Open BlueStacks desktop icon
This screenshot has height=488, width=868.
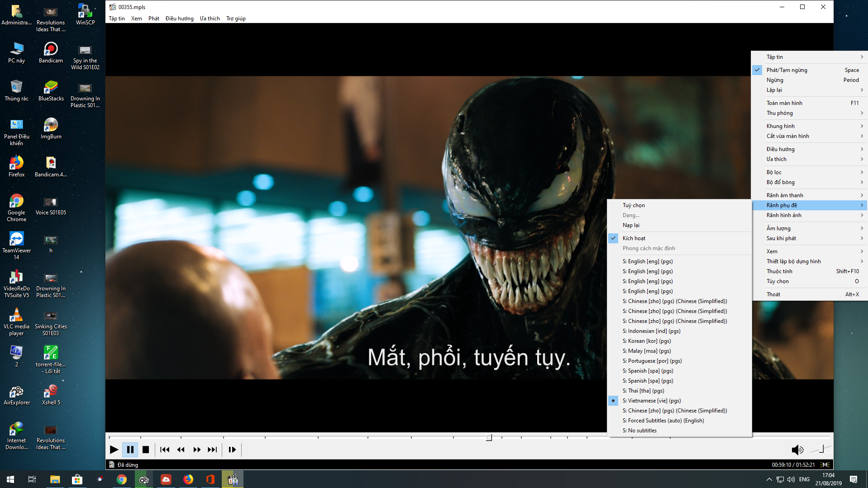point(51,91)
